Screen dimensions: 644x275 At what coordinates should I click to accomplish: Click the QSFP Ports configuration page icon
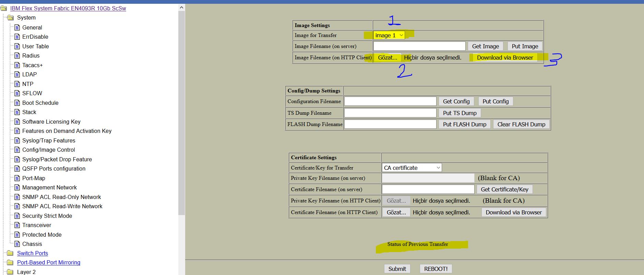pos(17,168)
